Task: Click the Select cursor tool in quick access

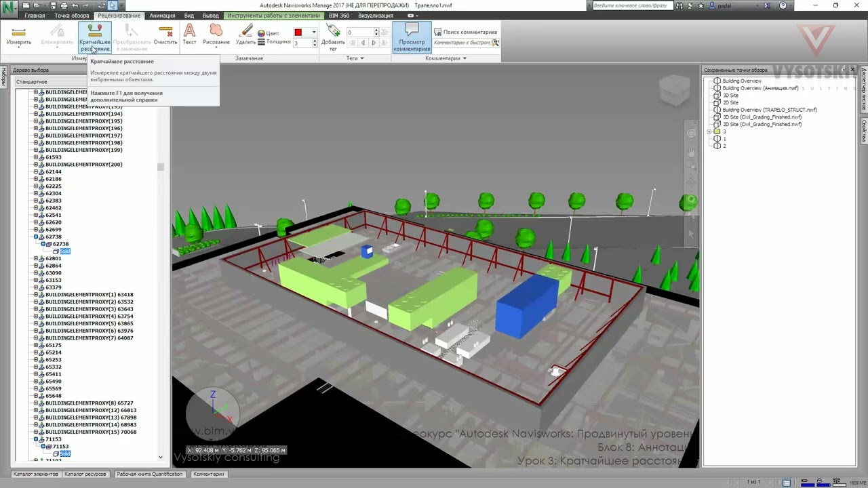Action: click(113, 5)
